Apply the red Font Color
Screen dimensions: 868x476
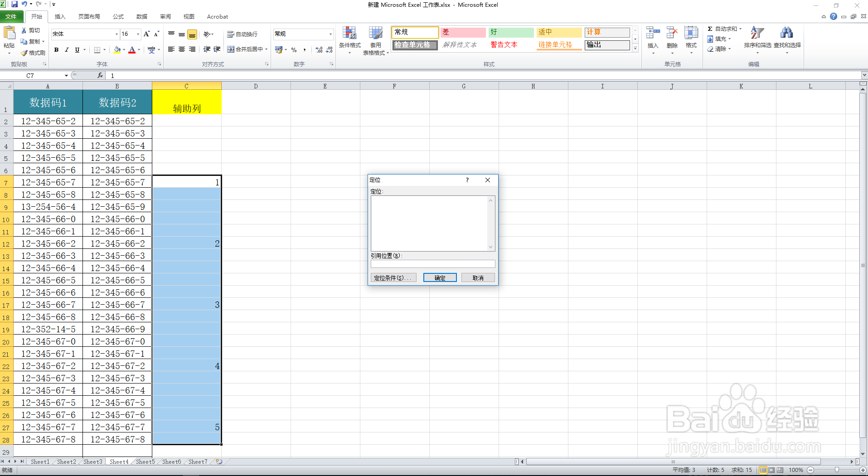[132, 50]
